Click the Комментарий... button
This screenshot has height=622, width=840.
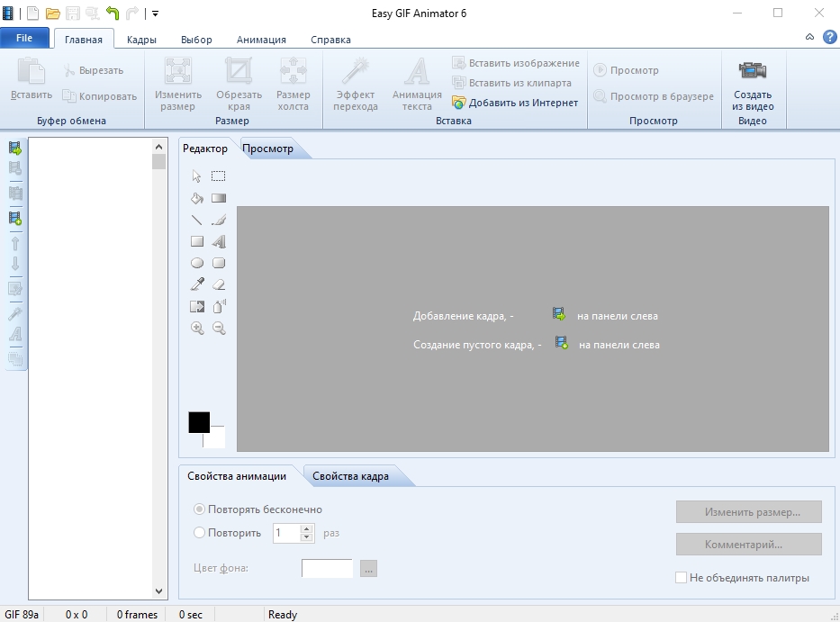[x=748, y=545]
